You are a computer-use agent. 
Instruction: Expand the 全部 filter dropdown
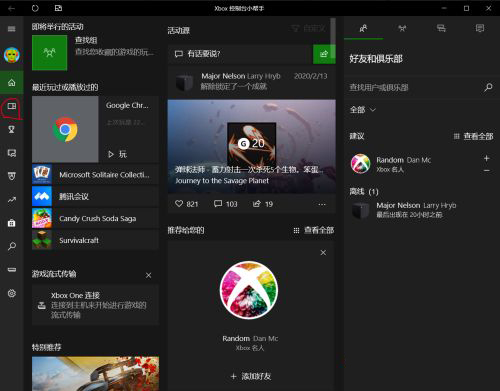(363, 110)
